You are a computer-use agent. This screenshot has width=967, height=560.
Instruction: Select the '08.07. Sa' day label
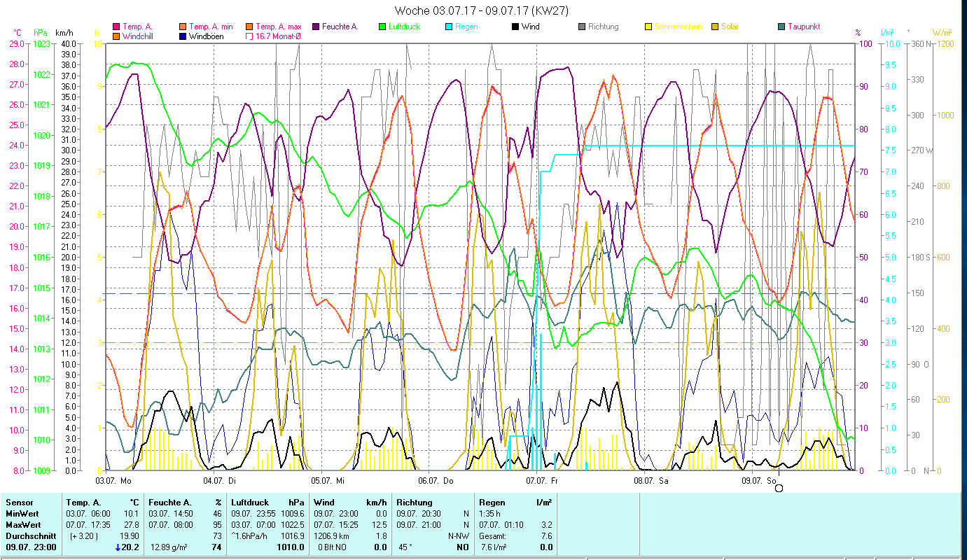(651, 480)
